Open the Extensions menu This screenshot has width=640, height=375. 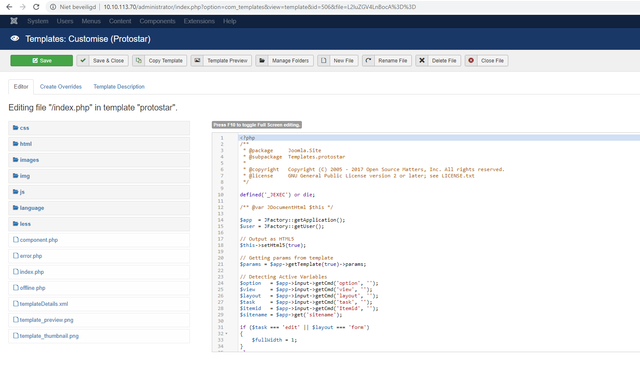(199, 21)
